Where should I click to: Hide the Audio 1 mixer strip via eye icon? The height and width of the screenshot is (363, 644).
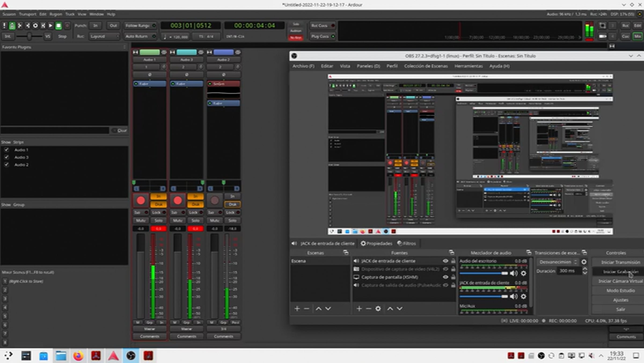[x=164, y=52]
